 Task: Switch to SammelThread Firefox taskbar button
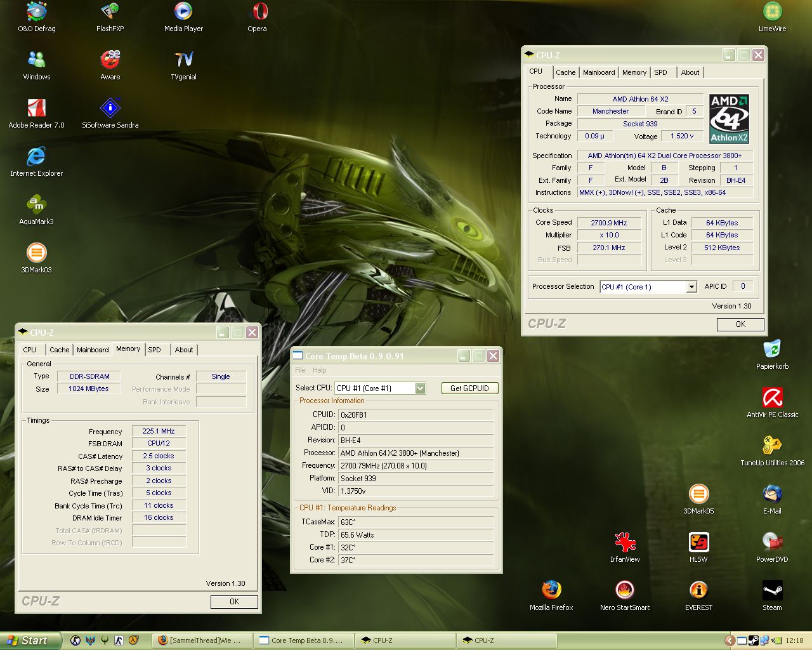202,640
